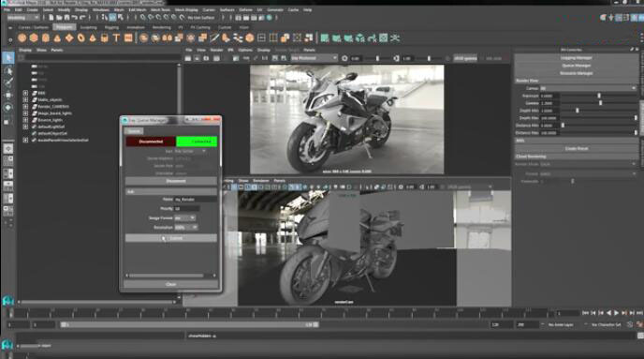644x359 pixels.
Task: Click the Play Forwards button on the timeline
Action: coord(616,313)
